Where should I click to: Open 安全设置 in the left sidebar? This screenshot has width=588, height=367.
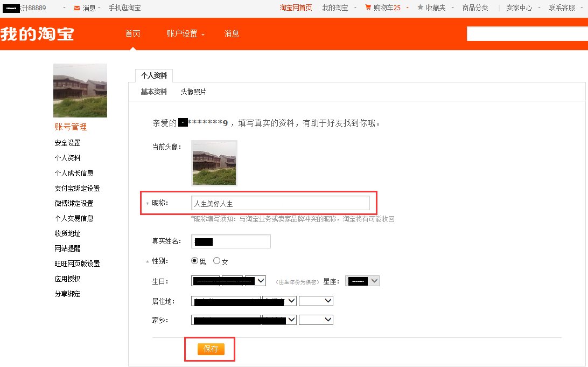[x=67, y=143]
